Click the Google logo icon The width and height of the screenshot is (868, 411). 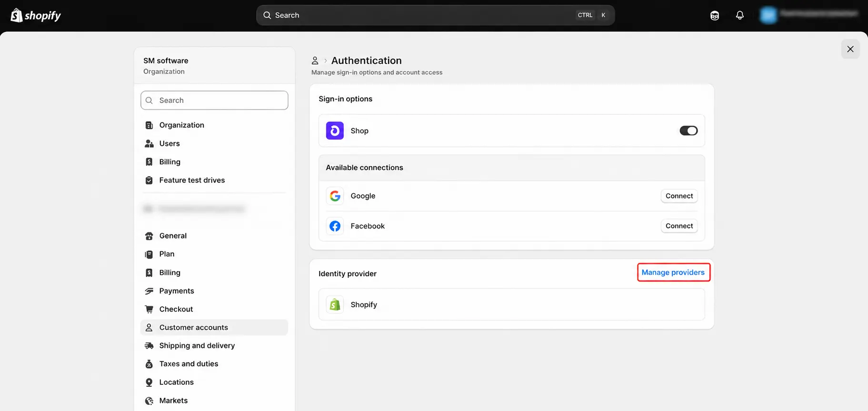(335, 196)
